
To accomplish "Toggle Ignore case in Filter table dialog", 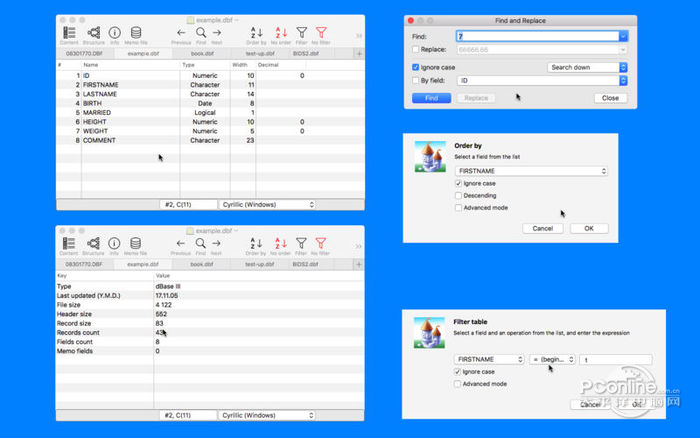I will [457, 371].
